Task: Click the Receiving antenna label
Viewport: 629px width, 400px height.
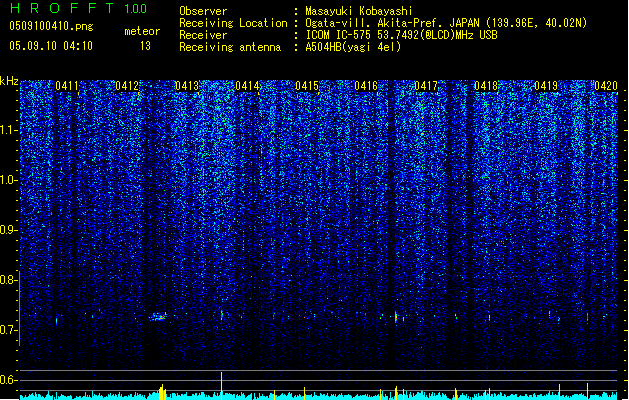Action: click(230, 47)
